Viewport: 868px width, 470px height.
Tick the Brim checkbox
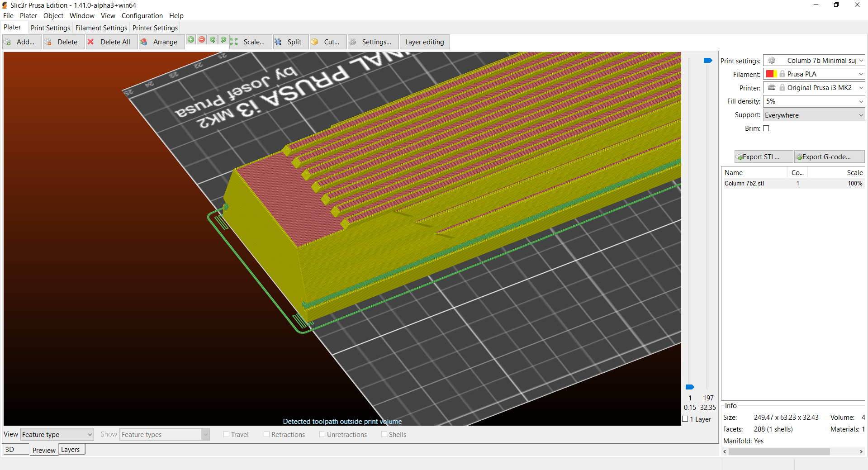(766, 128)
